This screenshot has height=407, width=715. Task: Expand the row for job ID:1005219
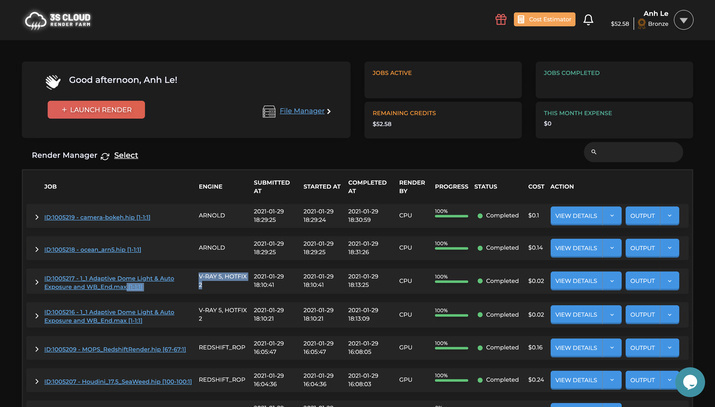pos(37,217)
